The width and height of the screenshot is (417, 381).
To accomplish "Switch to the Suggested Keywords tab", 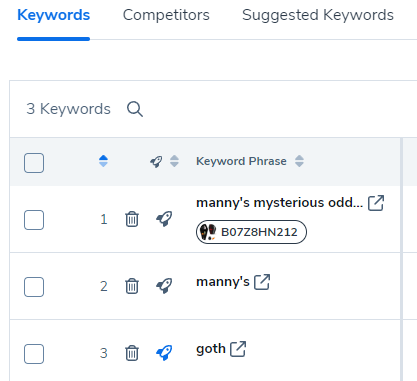I will tap(318, 15).
